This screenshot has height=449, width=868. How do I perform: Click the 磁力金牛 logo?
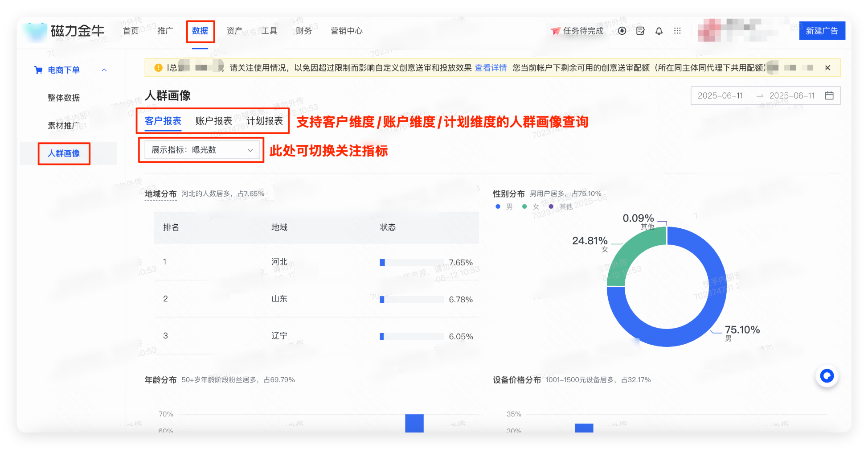(67, 31)
